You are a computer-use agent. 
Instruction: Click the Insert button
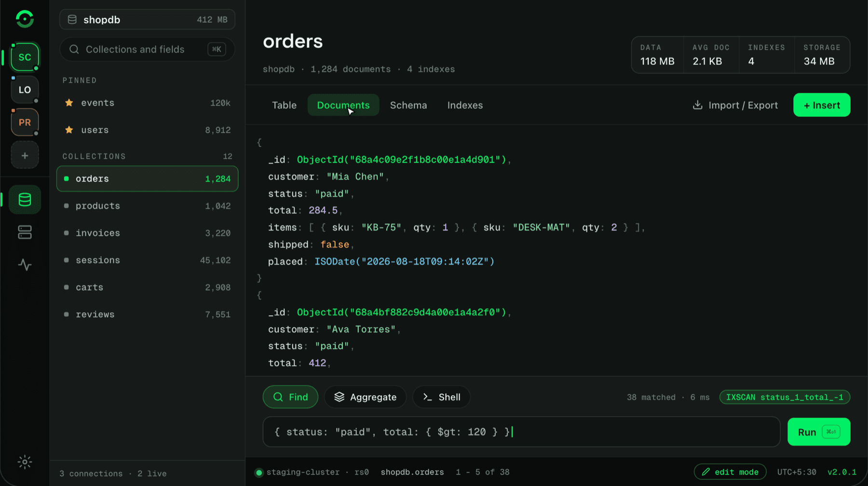pos(822,105)
